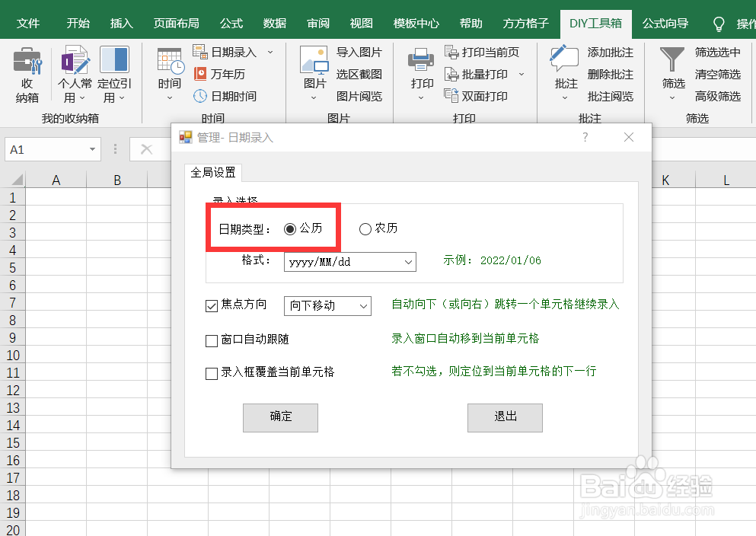Screen dimensions: 756x536
Task: Enable the 窗口自动跟随 checkbox
Action: (x=212, y=340)
